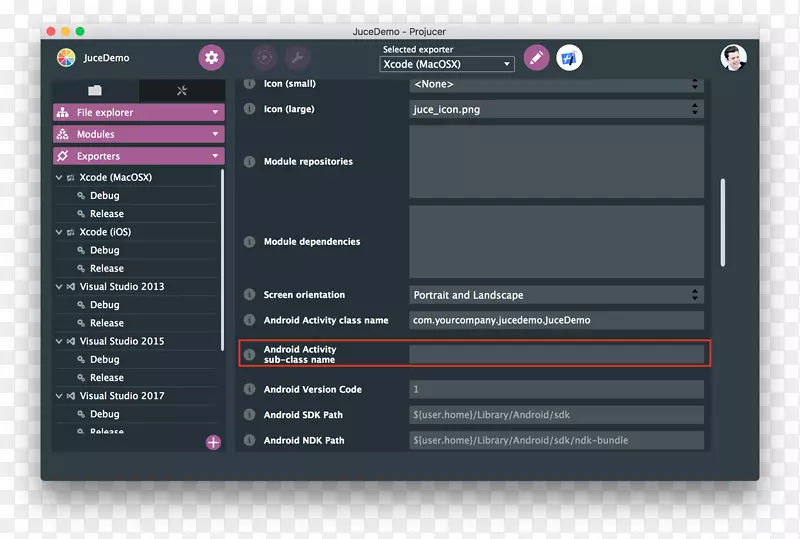Click info icon for Android Version Code
The height and width of the screenshot is (539, 800).
click(249, 389)
